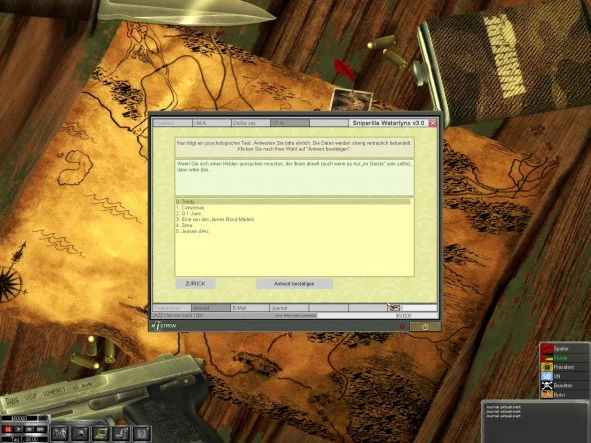The width and height of the screenshot is (591, 443).
Task: Open the I.M.A. browser tab
Action: (x=211, y=123)
